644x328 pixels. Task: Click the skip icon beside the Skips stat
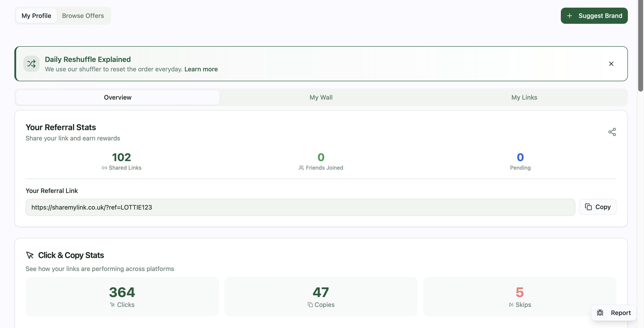pos(511,305)
